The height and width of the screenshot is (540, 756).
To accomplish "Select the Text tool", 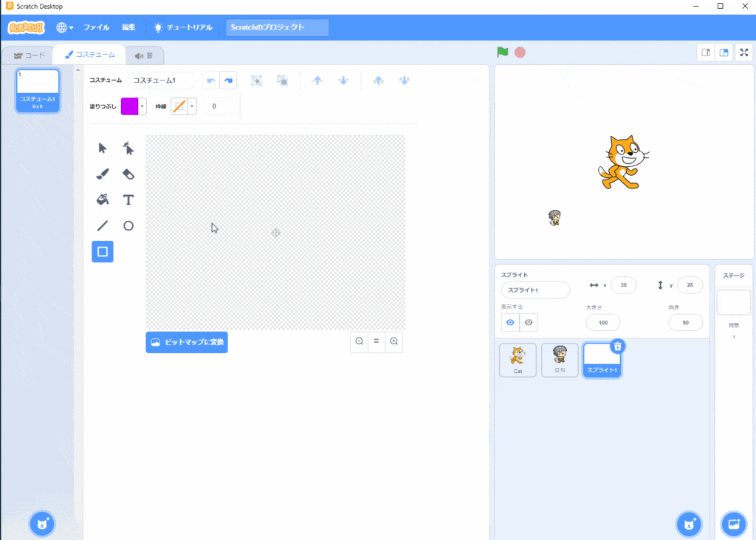I will coord(128,199).
